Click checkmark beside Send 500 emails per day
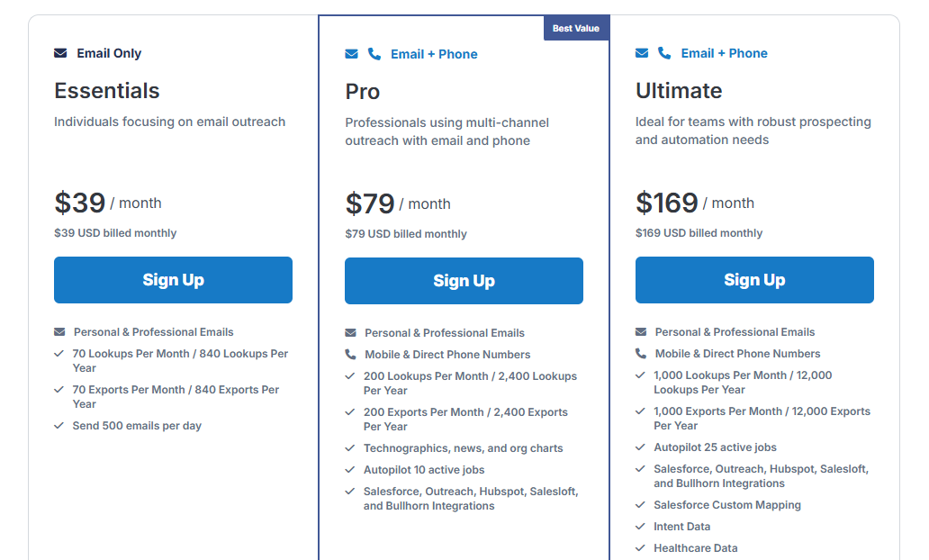Screen dimensions: 929x560 59,426
